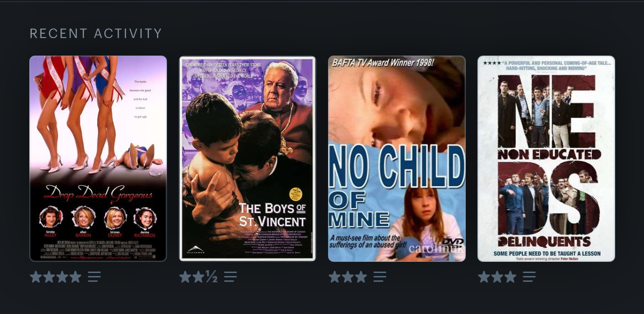The height and width of the screenshot is (314, 644).
Task: Click the half-star symbol in Boys of St. Vincent rating
Action: click(211, 277)
